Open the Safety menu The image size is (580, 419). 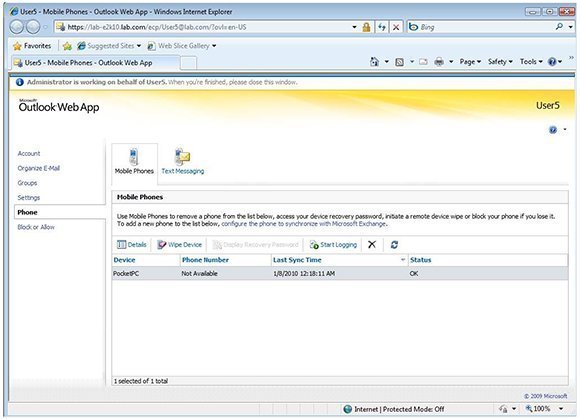point(500,62)
